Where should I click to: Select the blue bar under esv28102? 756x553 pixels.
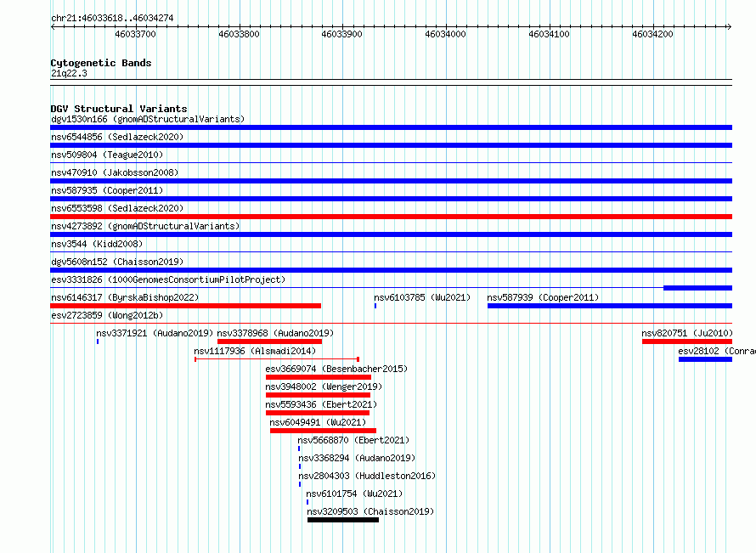coord(705,359)
